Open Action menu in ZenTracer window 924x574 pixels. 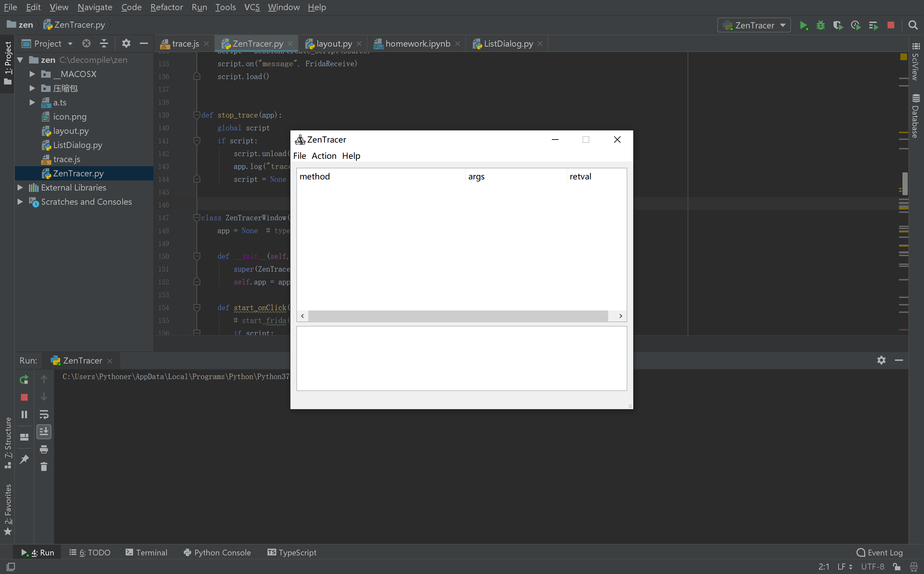[x=324, y=156]
